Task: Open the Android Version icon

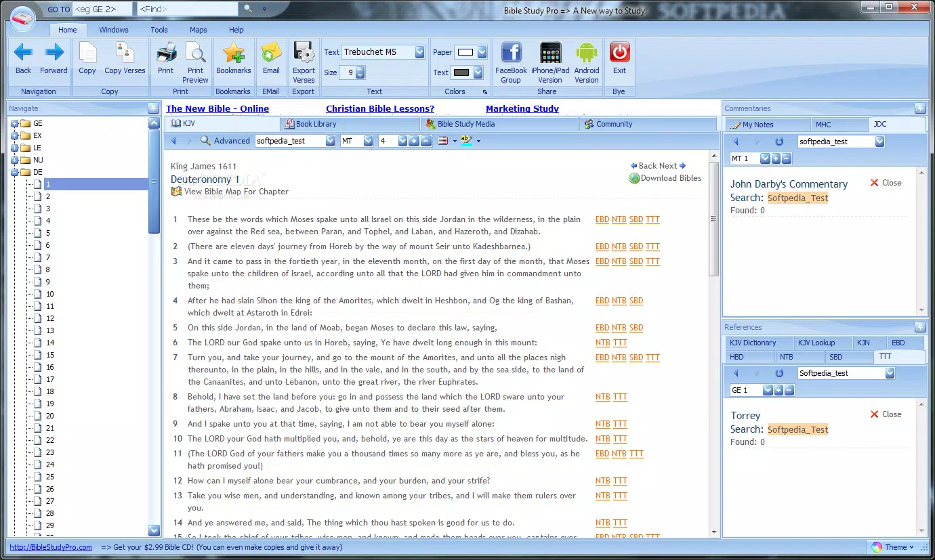Action: [x=587, y=63]
